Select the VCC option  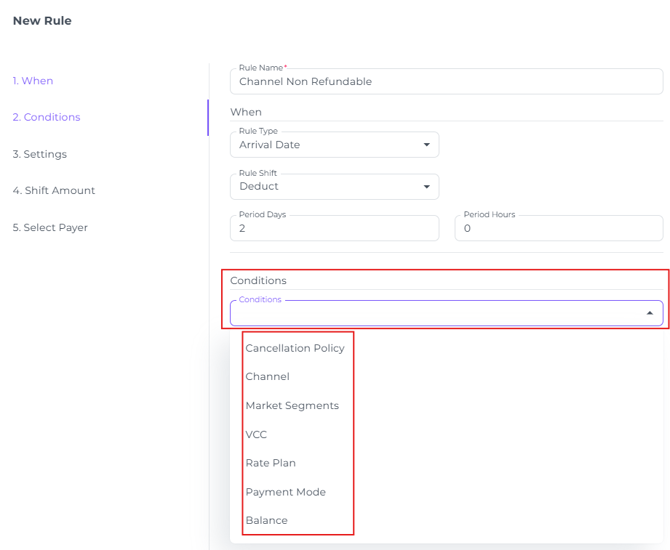[256, 435]
